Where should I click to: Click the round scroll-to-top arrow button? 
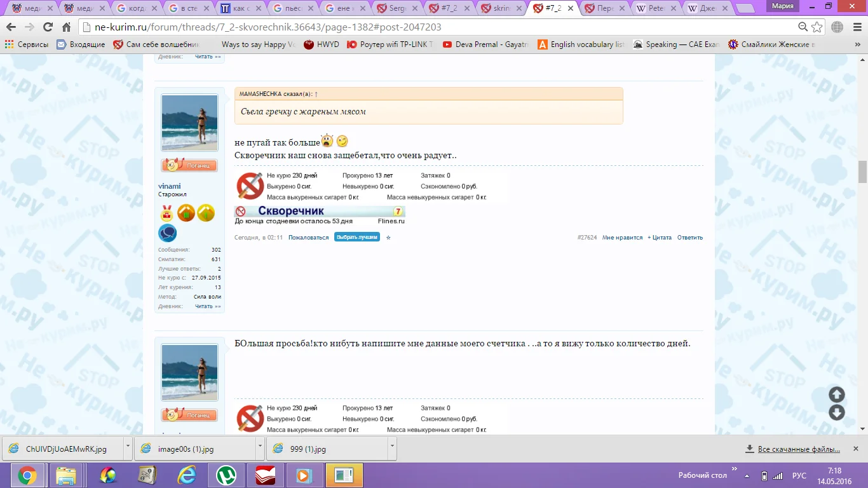pyautogui.click(x=837, y=395)
